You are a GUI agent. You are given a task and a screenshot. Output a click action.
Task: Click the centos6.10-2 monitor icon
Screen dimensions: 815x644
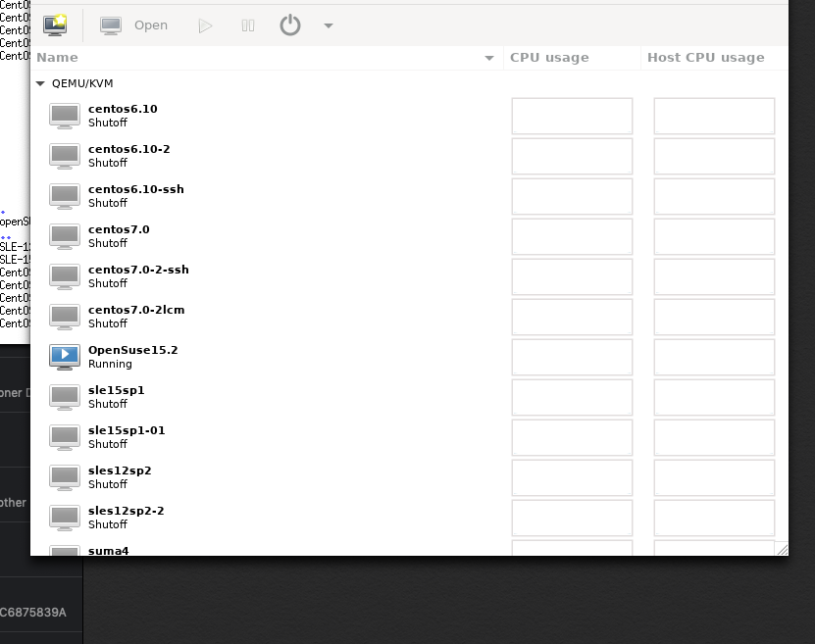pyautogui.click(x=65, y=156)
